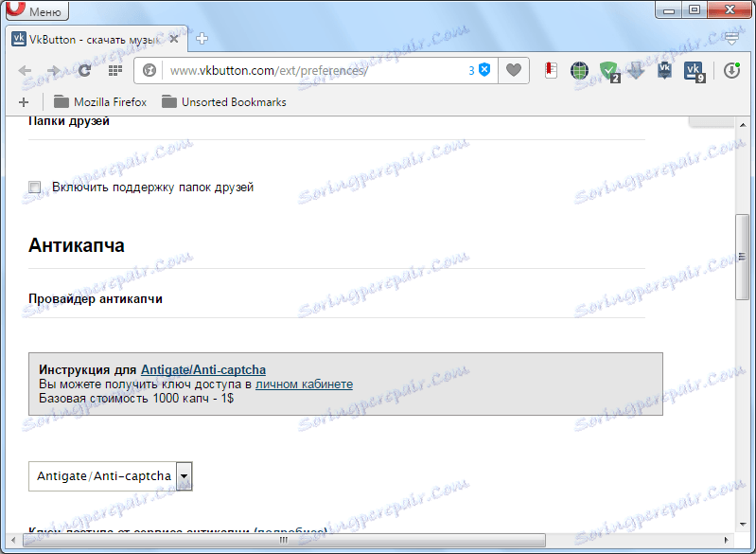Open the ad blocker shield showing 3

coord(480,70)
